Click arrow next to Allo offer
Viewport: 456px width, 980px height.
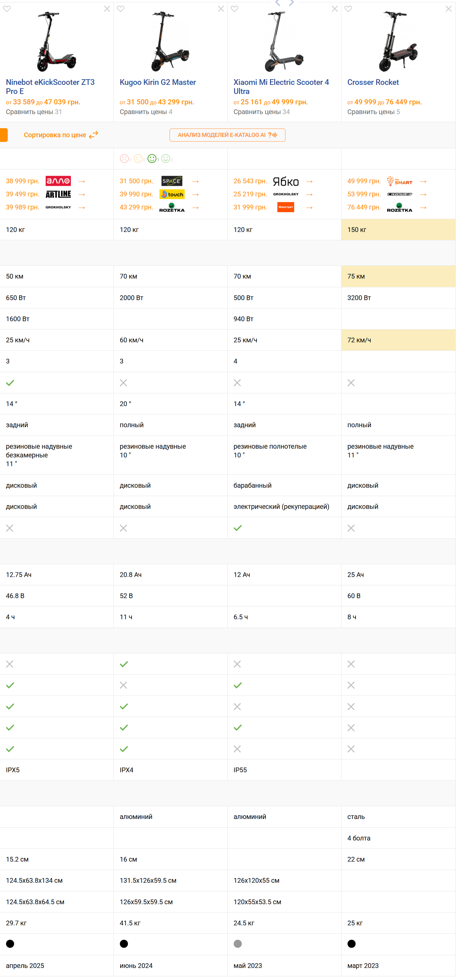(x=82, y=182)
